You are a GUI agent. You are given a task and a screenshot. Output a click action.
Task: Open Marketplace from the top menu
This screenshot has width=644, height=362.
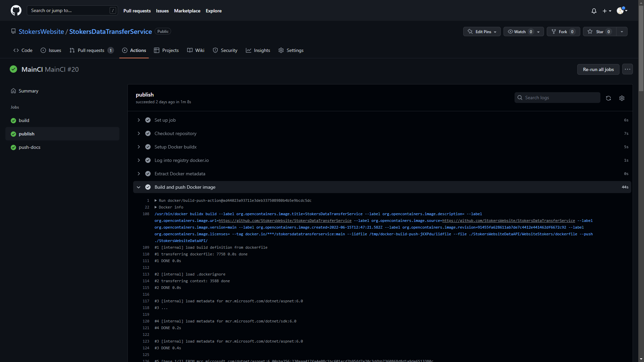(x=187, y=10)
